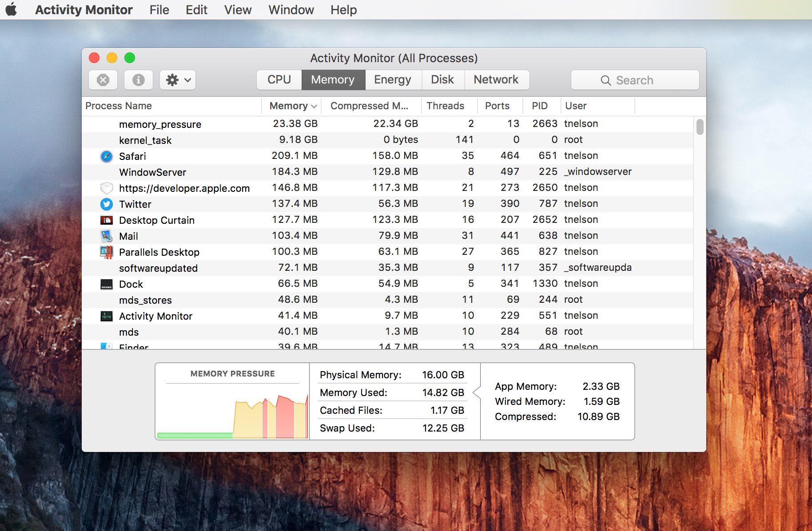Screen dimensions: 812x531
Task: Select the WindowServer process row
Action: pyautogui.click(x=387, y=172)
